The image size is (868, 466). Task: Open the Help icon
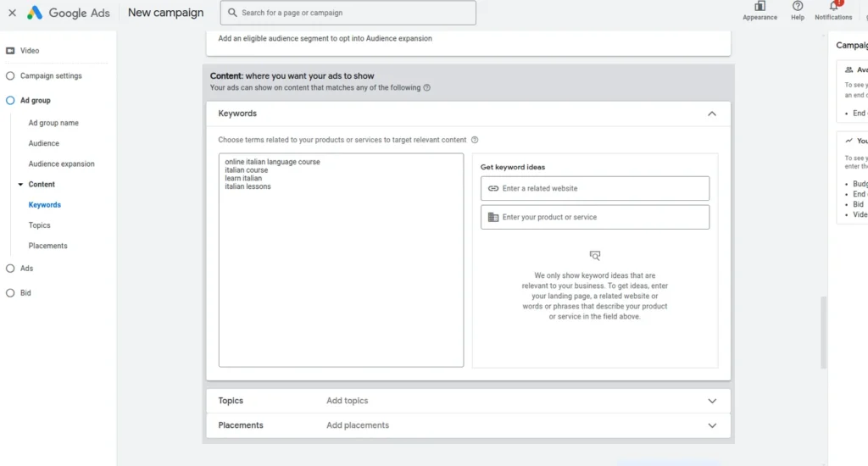tap(797, 7)
